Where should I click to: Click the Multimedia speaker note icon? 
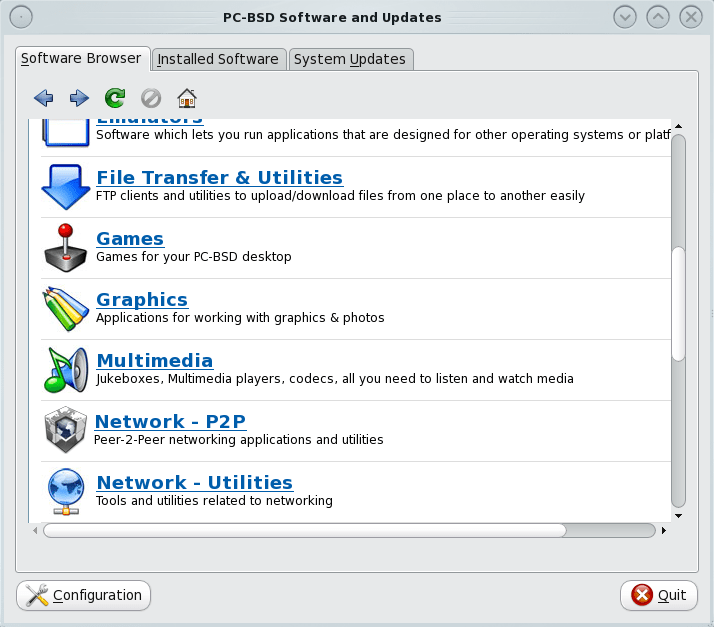tap(66, 370)
